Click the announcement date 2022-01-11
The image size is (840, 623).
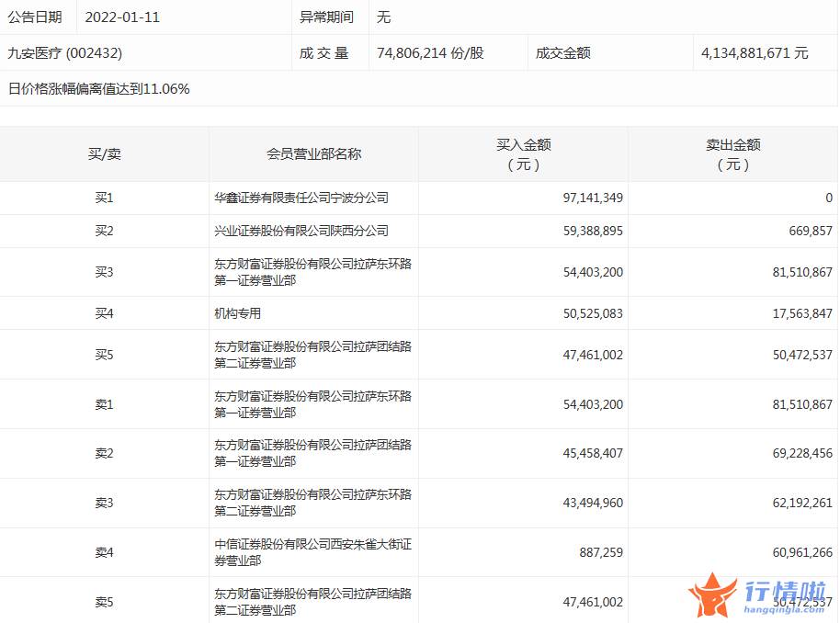(122, 17)
